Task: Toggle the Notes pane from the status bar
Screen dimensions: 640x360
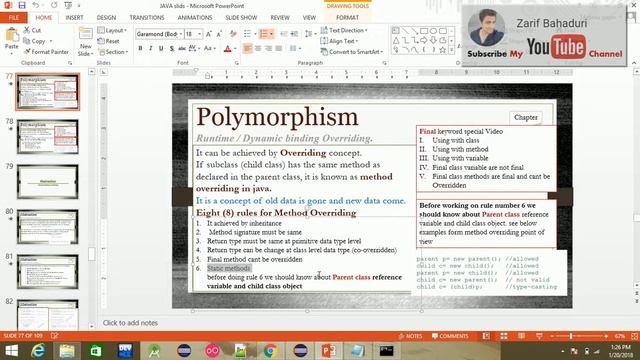Action: pos(411,336)
